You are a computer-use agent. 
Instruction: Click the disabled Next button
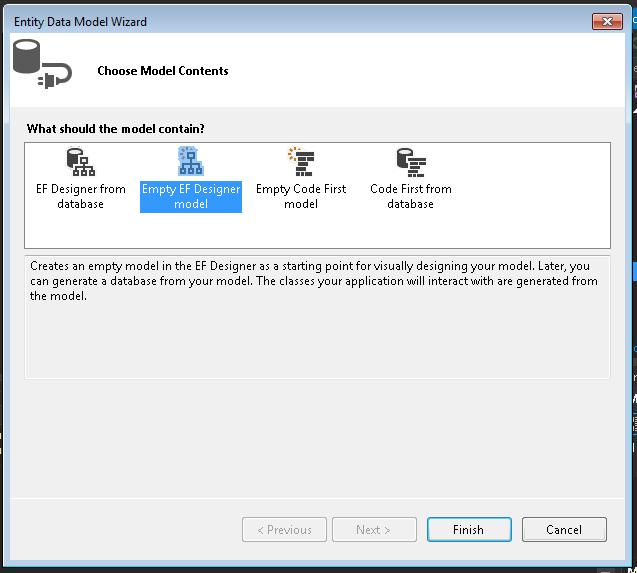374,530
